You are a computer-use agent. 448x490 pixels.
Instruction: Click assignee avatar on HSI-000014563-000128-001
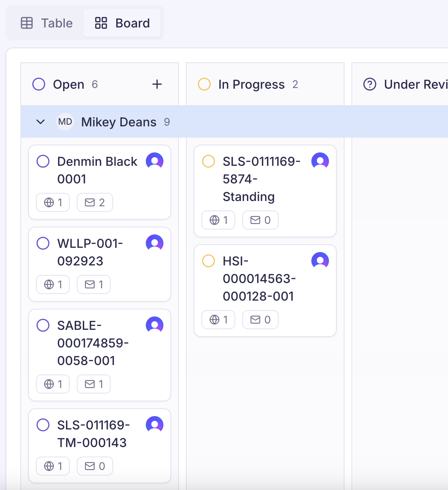point(320,261)
